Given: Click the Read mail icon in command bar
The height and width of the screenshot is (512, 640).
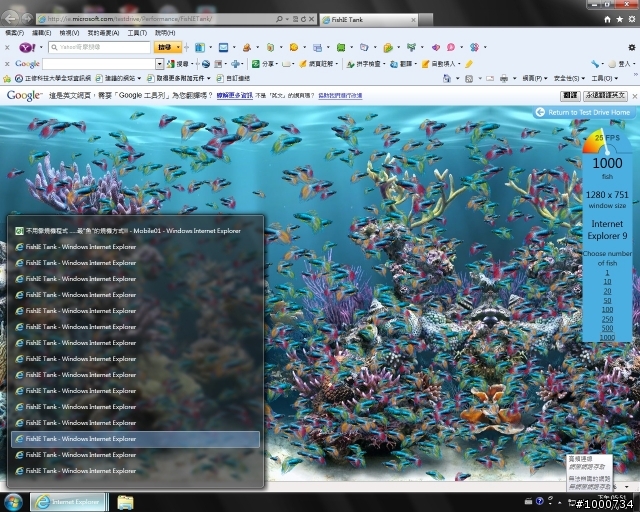Looking at the screenshot, I should pyautogui.click(x=490, y=78).
